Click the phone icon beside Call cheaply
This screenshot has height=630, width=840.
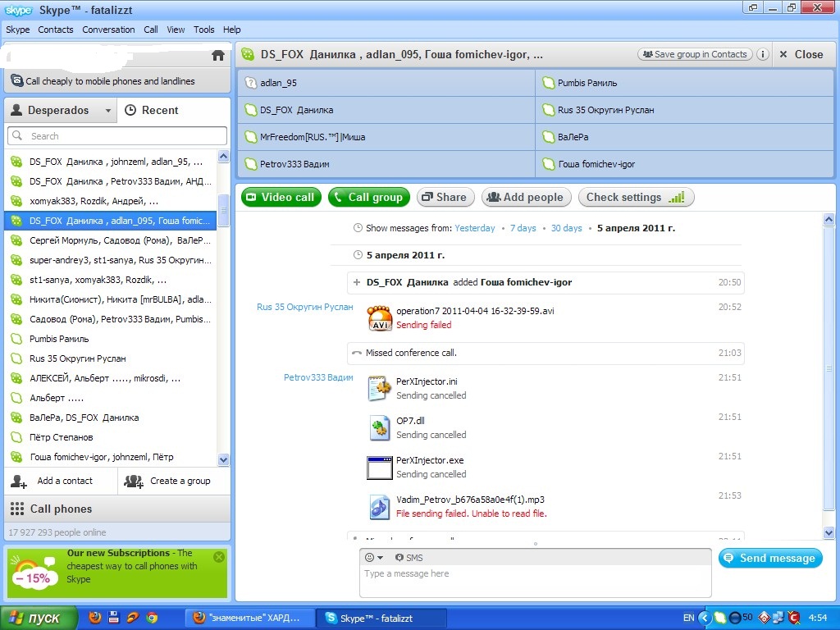[16, 81]
